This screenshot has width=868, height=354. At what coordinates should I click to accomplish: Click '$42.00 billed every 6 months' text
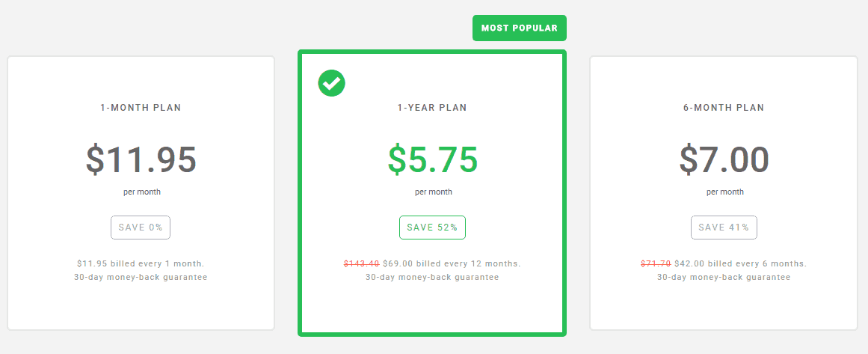click(740, 263)
